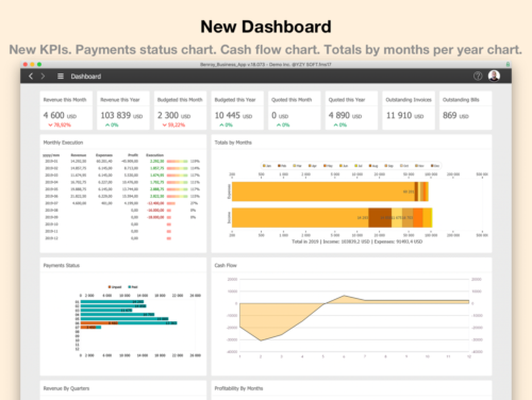Open the help question mark icon

tap(477, 76)
